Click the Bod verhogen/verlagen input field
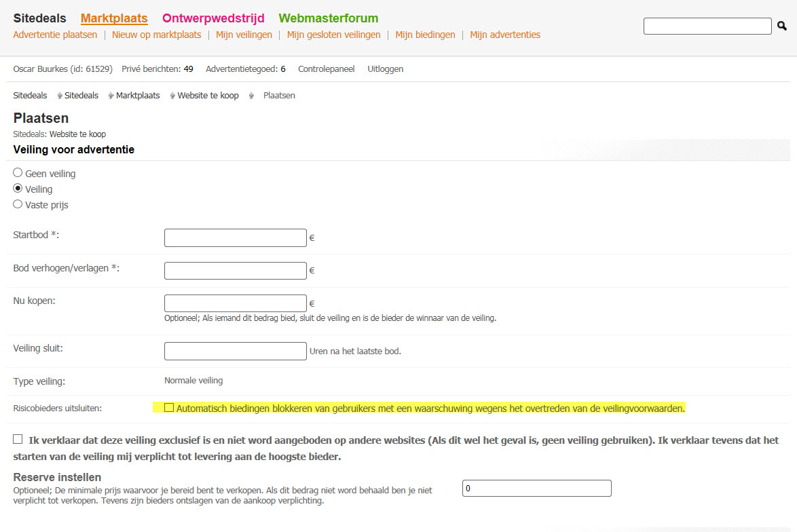 tap(236, 270)
